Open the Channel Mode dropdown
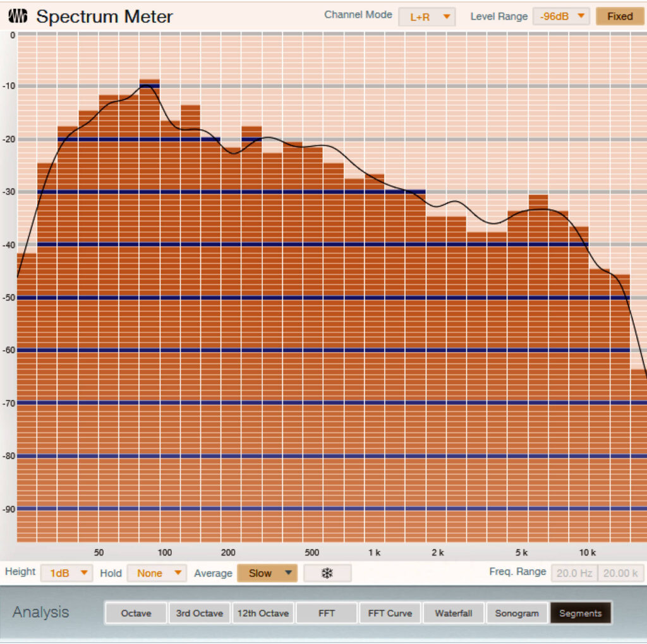This screenshot has width=647, height=644. (x=427, y=16)
